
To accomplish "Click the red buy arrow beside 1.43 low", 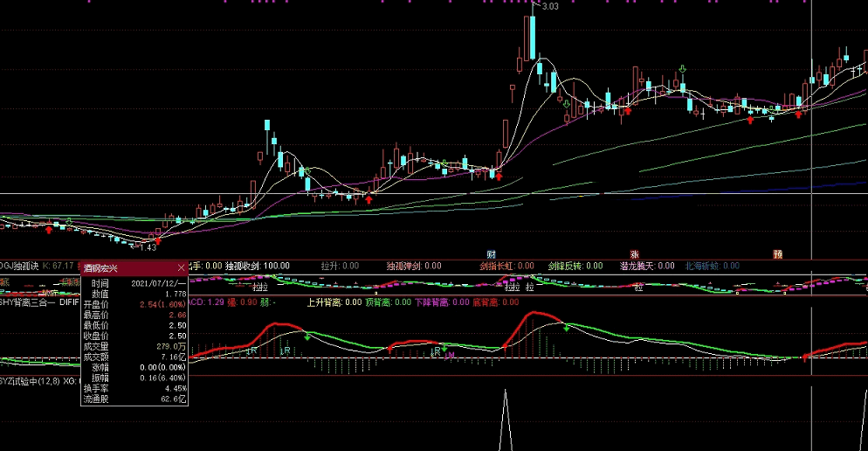I will coord(158,240).
